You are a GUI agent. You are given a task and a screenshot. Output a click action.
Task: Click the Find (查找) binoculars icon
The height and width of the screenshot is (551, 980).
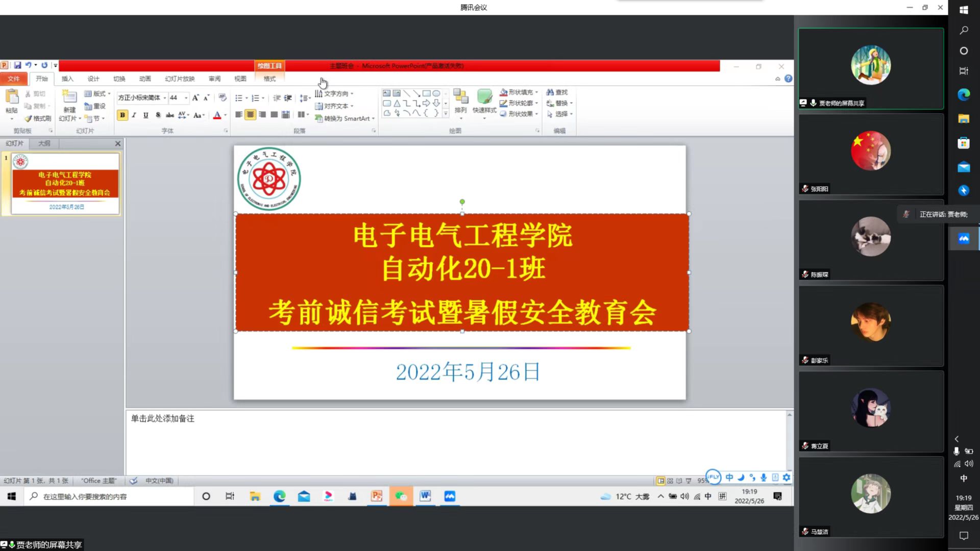click(550, 92)
